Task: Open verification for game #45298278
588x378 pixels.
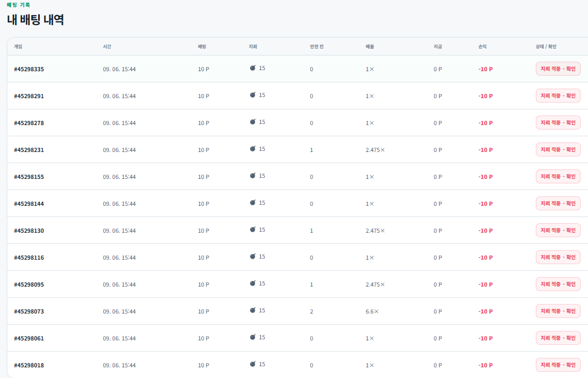Action: pyautogui.click(x=558, y=123)
